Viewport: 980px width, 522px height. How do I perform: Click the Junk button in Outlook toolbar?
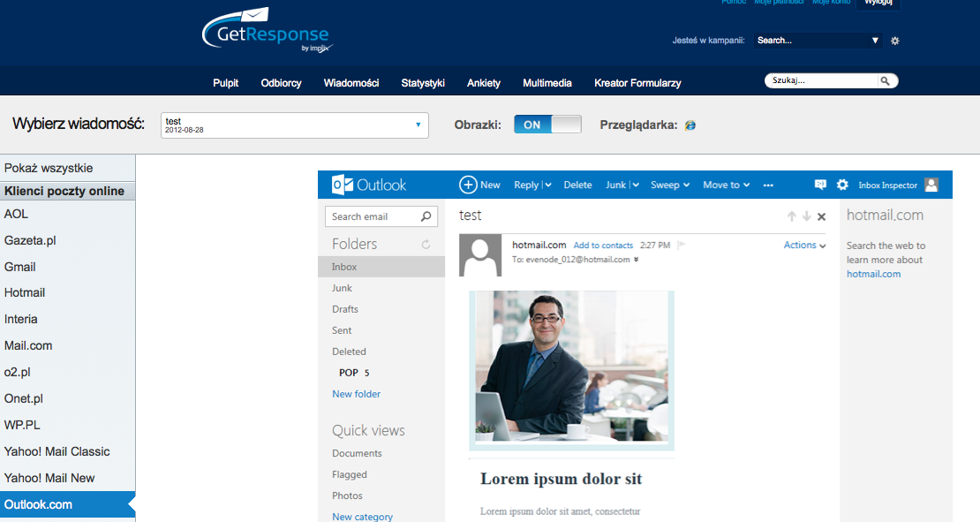[x=615, y=185]
